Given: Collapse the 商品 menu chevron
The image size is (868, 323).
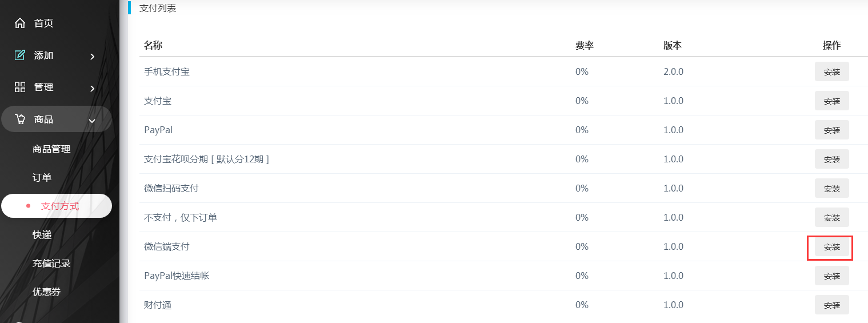Looking at the screenshot, I should pyautogui.click(x=92, y=120).
